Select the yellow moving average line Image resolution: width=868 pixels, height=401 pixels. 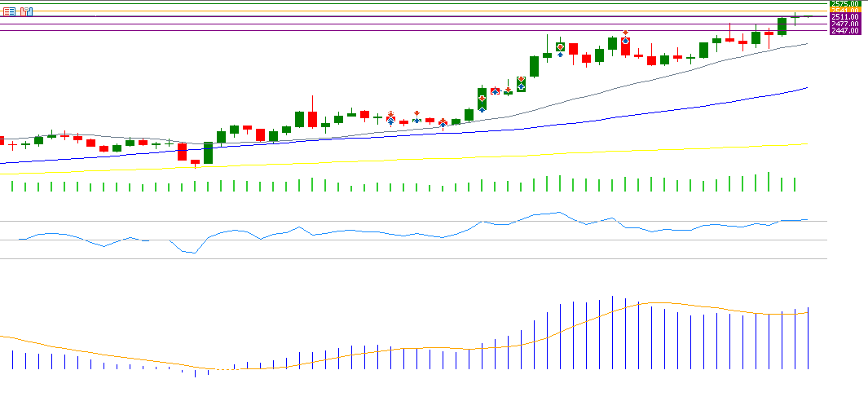[489, 155]
